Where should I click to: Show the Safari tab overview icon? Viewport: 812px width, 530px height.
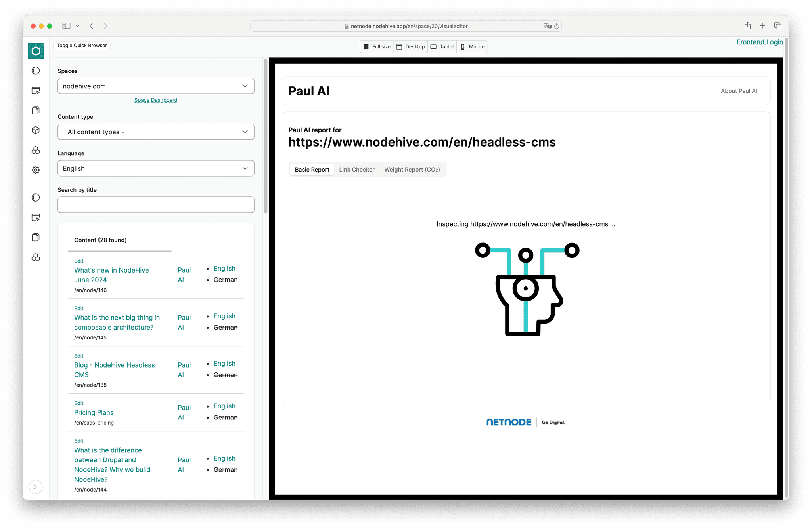coord(778,26)
